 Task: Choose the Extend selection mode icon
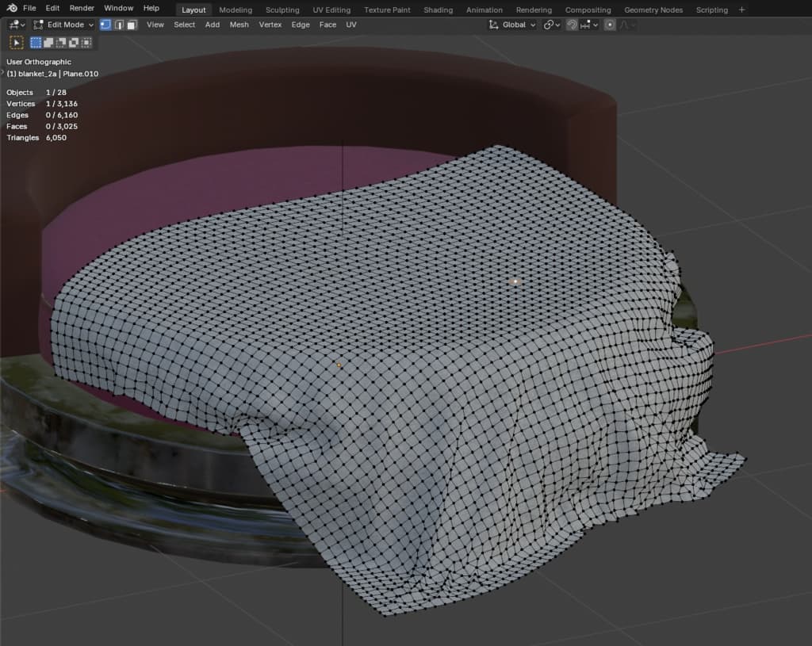click(x=47, y=42)
